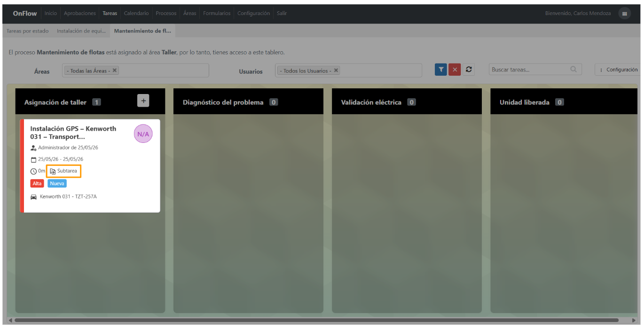Open the 'Instalación GPS – Kenworth 031' card title
644x330 pixels.
tap(73, 133)
